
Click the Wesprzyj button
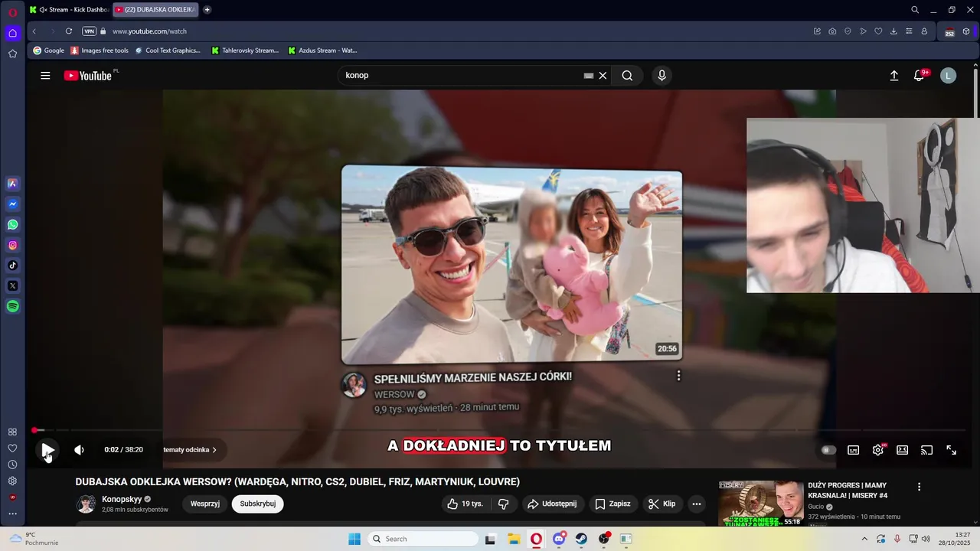(x=205, y=504)
